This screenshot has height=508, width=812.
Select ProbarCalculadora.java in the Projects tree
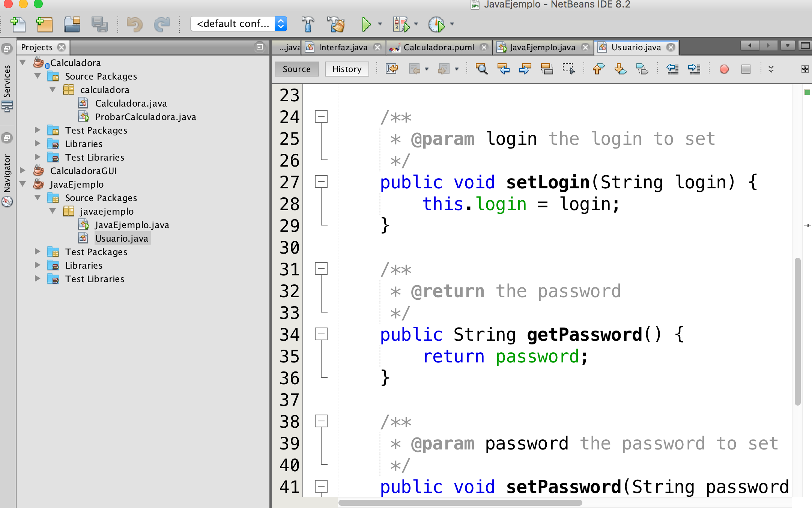point(146,117)
